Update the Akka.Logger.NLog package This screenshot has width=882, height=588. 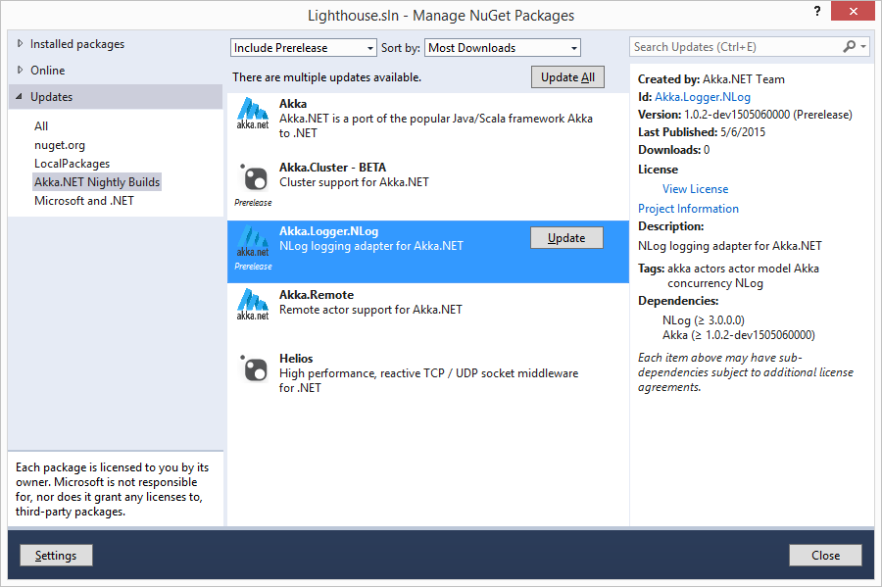point(566,238)
